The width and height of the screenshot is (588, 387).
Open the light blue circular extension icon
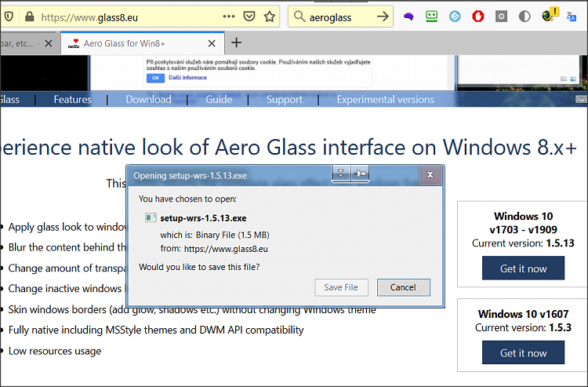(x=455, y=16)
